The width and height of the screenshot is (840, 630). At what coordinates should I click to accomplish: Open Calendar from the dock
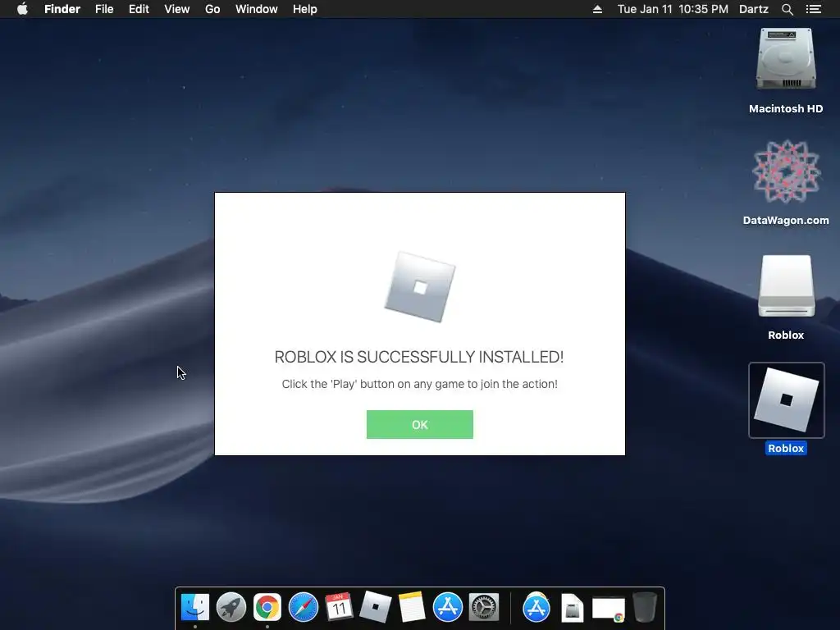(x=339, y=608)
